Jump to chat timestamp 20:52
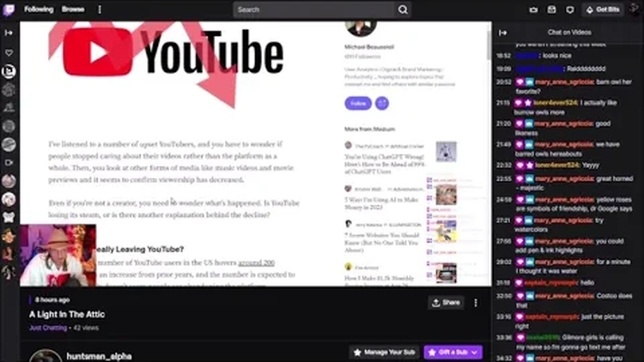This screenshot has width=644, height=362. pyautogui.click(x=504, y=82)
